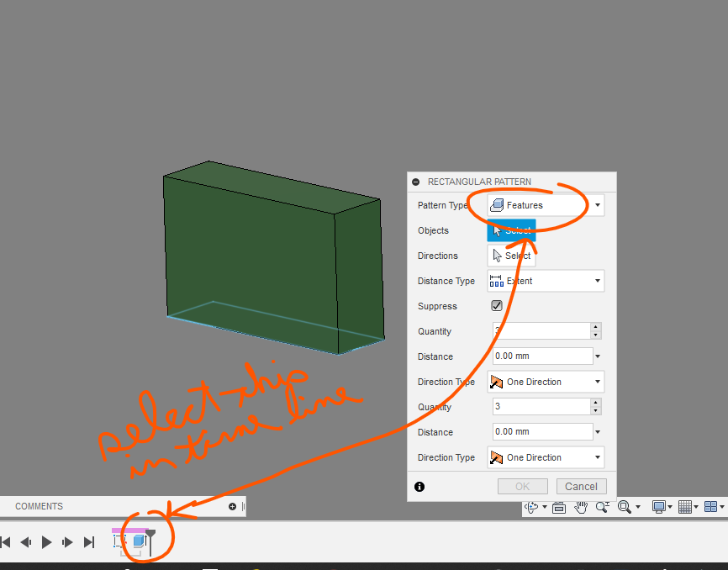The height and width of the screenshot is (570, 728).
Task: Open the Display Settings dropdown arrow
Action: pos(670,507)
